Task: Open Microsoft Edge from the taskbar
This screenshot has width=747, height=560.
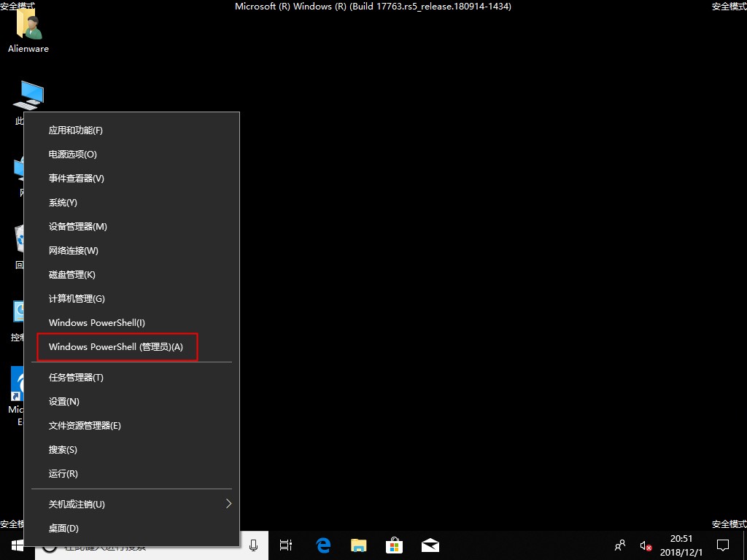Action: 323,545
